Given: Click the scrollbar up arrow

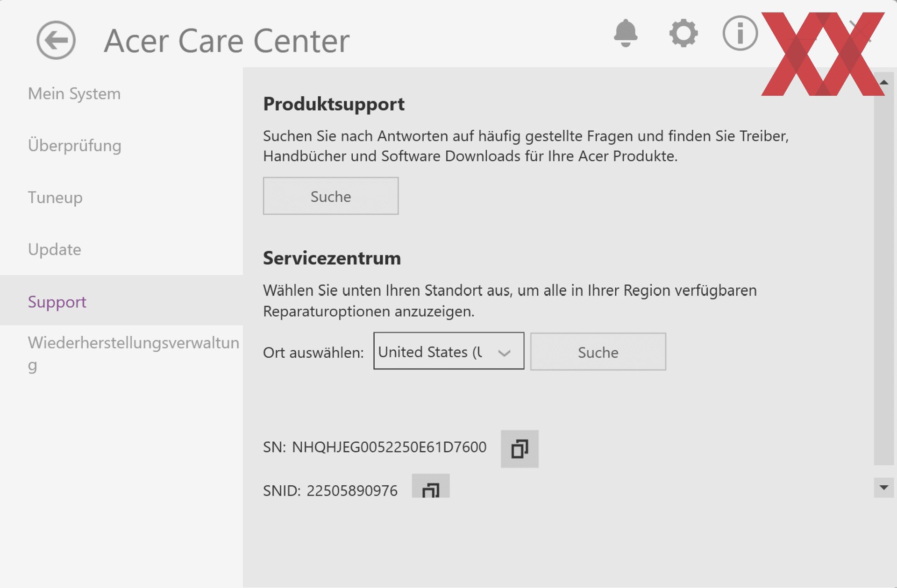Looking at the screenshot, I should 883,82.
